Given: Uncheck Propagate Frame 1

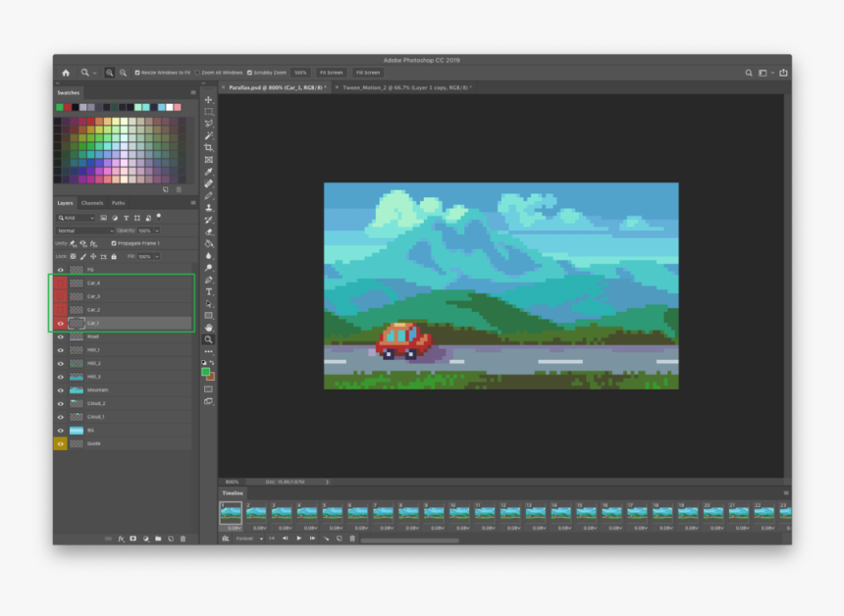Looking at the screenshot, I should pyautogui.click(x=112, y=243).
